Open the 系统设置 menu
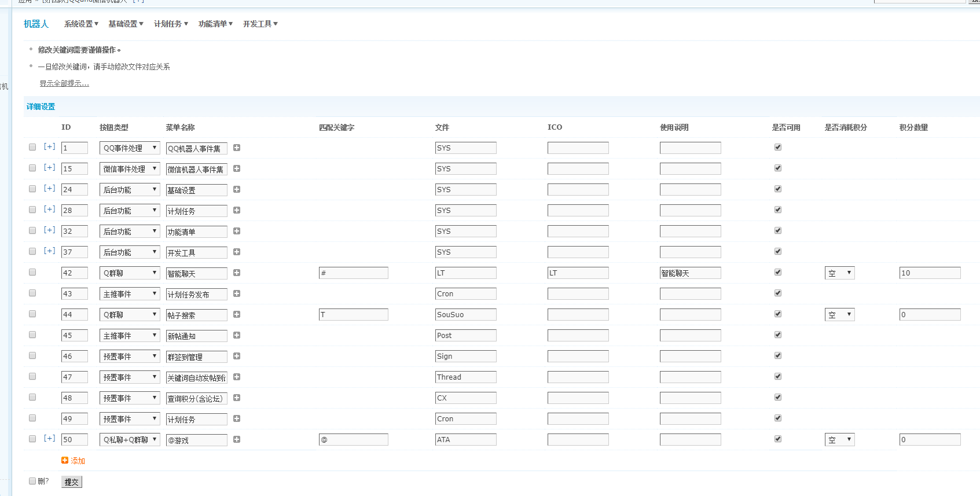Screen dimensions: 980x496 (81, 24)
